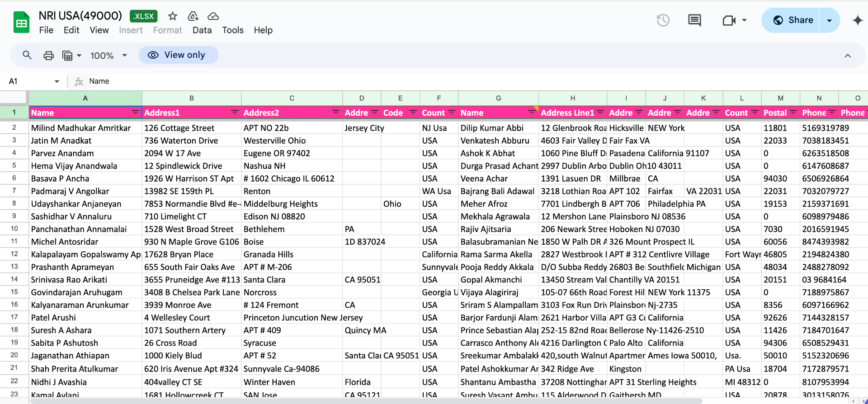Open filter on Count column F
Screen dimensions: 868x404
point(452,112)
